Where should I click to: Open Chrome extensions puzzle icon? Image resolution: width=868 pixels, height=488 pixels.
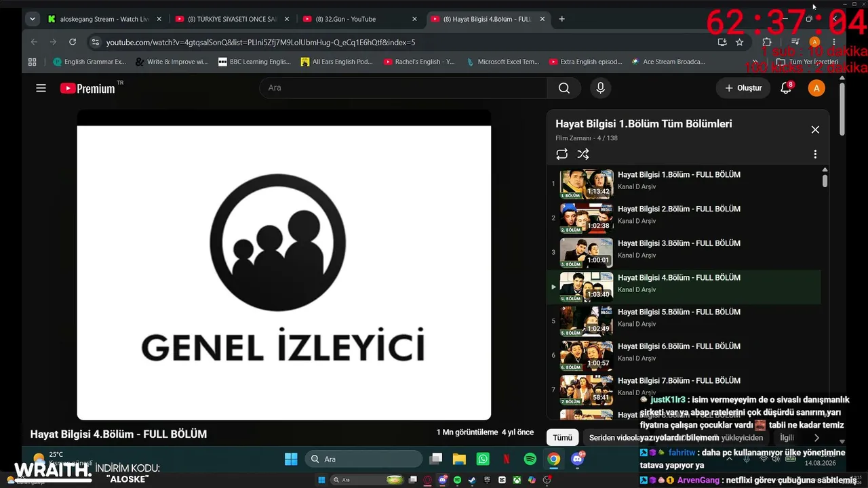[x=767, y=42]
